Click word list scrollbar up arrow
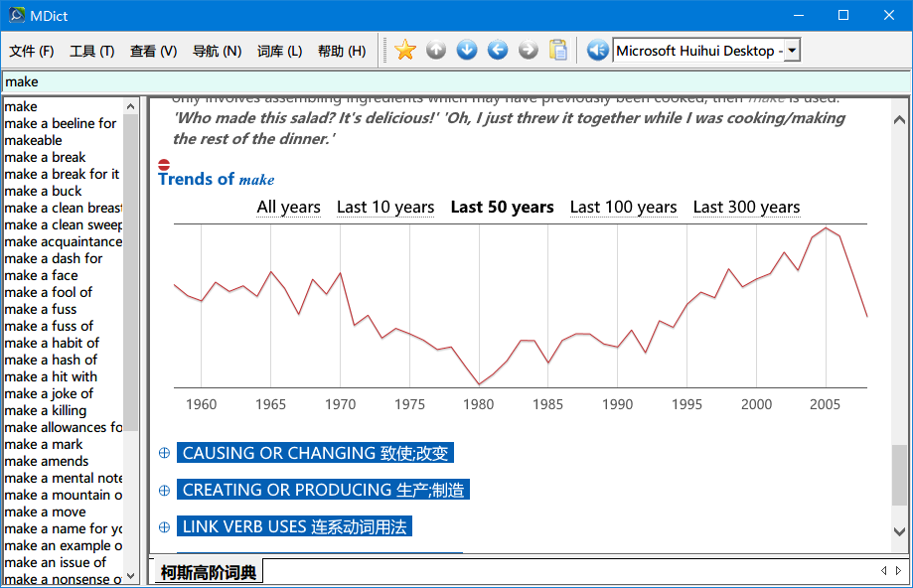Image resolution: width=913 pixels, height=588 pixels. [130, 106]
